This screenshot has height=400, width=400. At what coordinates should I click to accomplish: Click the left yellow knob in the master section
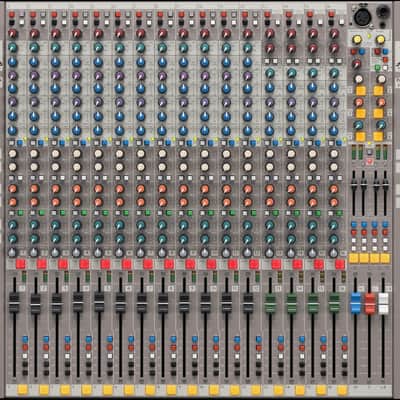pos(356,40)
